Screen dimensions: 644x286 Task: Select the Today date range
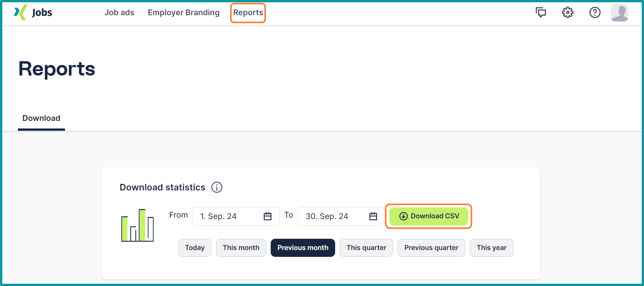tap(195, 248)
